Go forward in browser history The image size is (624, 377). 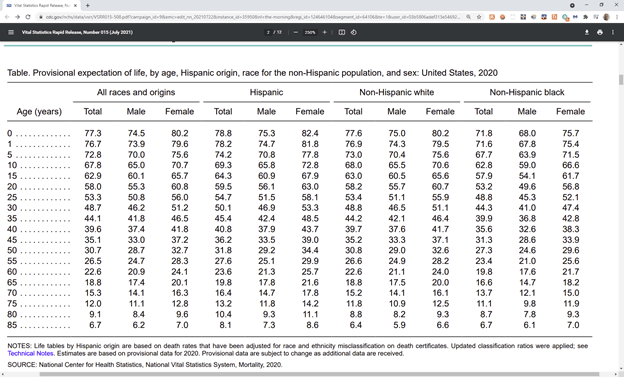pos(17,17)
